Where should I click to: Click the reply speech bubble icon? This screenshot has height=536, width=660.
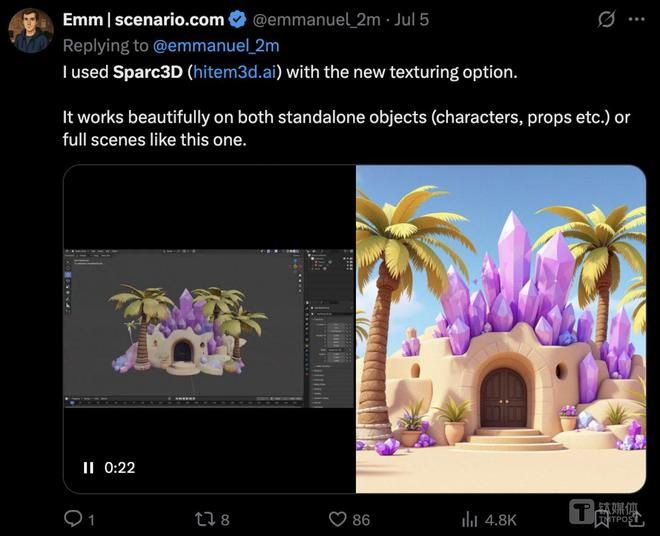(73, 518)
